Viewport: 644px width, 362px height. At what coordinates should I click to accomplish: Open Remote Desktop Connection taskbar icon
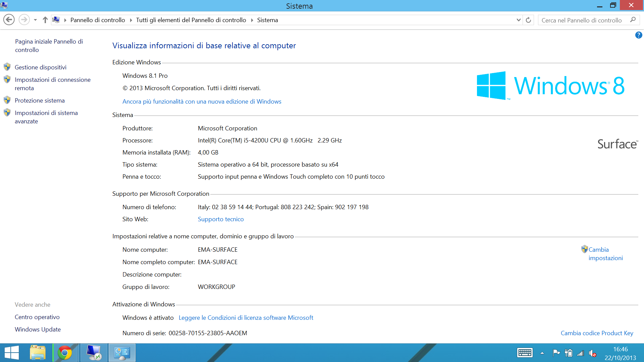[x=94, y=353]
